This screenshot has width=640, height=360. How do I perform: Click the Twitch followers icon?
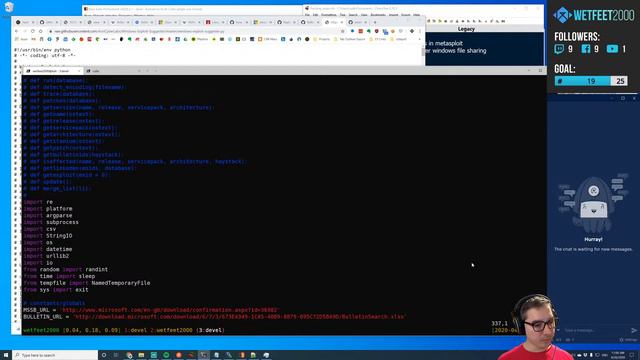[559, 49]
